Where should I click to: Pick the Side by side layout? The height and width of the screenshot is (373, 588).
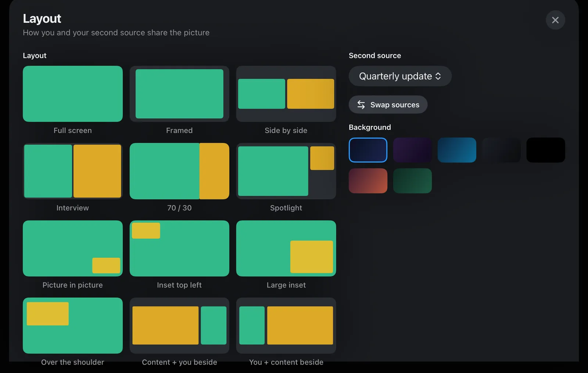[286, 94]
